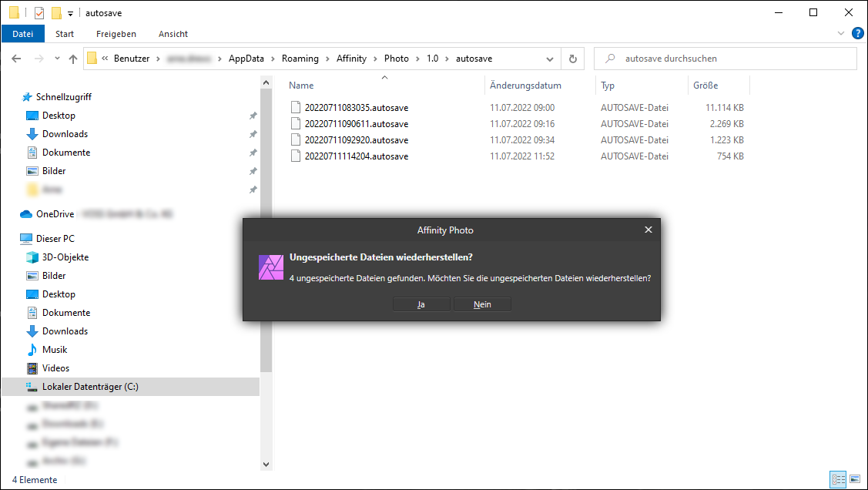Click navigation pane scroll up arrow
Viewport: 868px width, 490px height.
coord(266,82)
